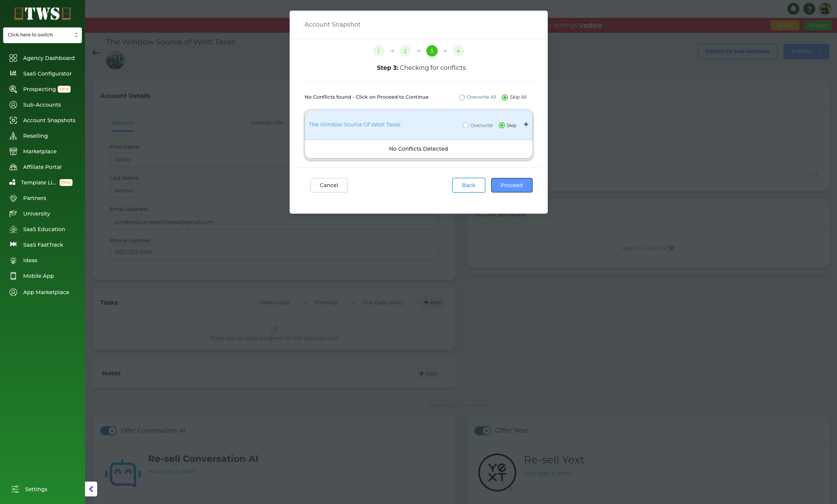The height and width of the screenshot is (504, 837).
Task: Click the Update link in the banner
Action: tap(590, 25)
